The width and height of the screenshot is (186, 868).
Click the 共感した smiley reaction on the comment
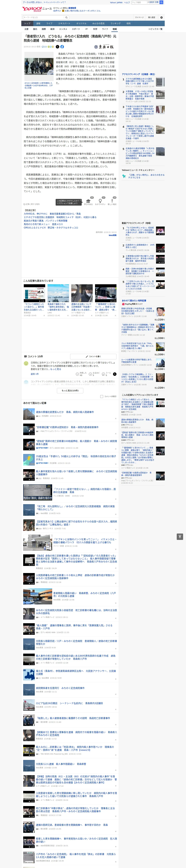click(x=77, y=374)
